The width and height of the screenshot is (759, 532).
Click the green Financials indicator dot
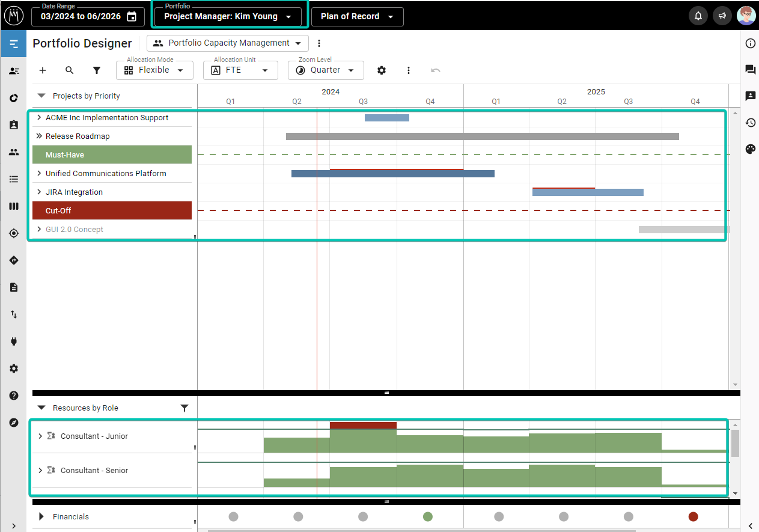(428, 516)
